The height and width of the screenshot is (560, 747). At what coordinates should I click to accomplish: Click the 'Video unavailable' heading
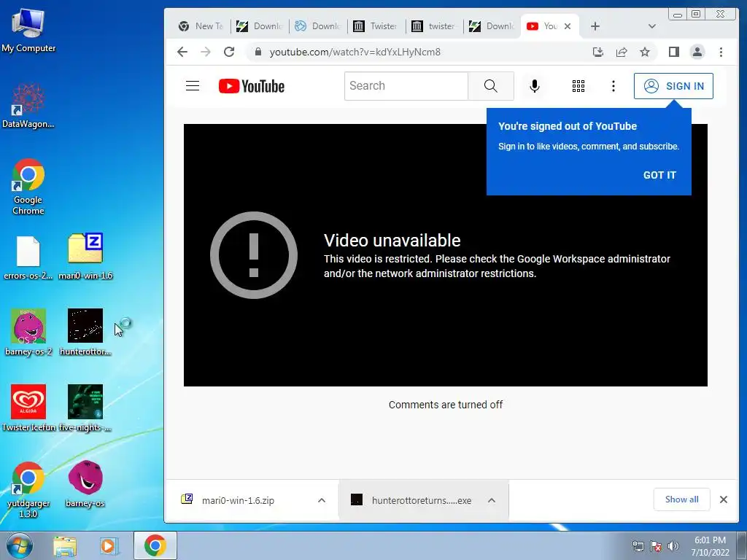pyautogui.click(x=392, y=241)
